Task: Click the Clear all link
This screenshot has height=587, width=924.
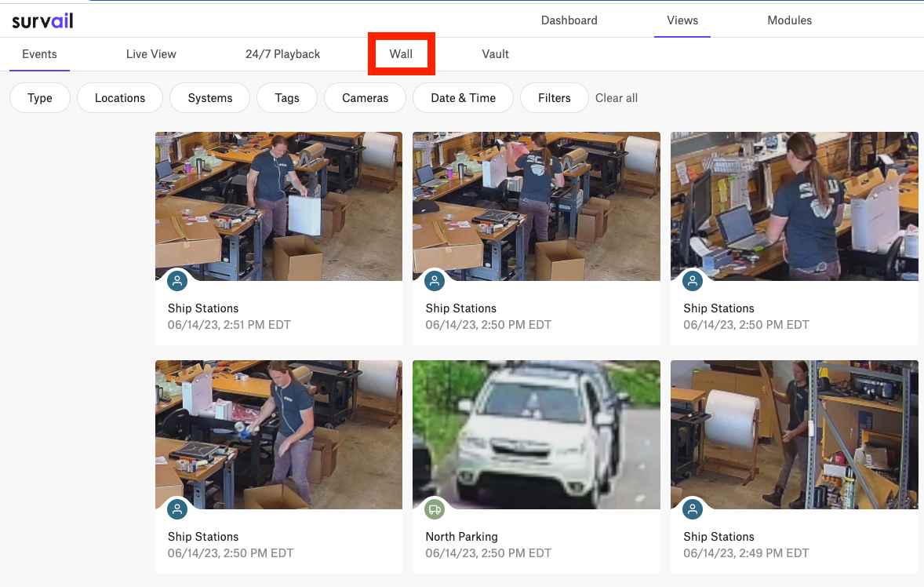Action: 617,98
